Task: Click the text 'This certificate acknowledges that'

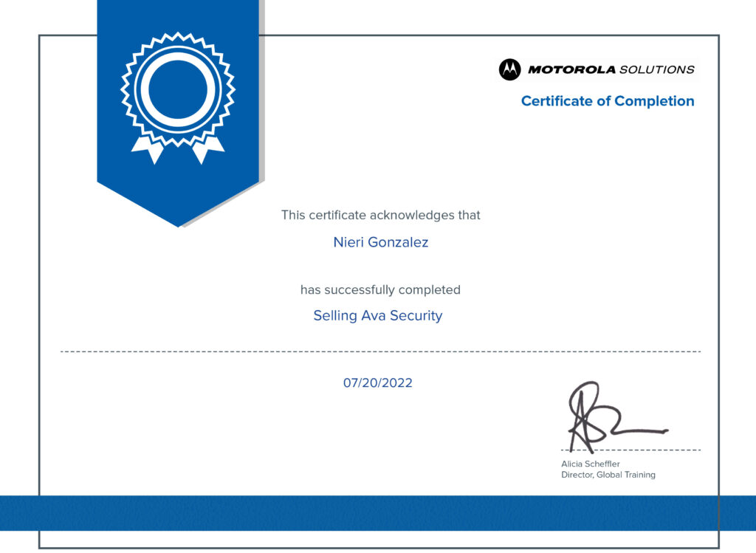Action: point(380,216)
